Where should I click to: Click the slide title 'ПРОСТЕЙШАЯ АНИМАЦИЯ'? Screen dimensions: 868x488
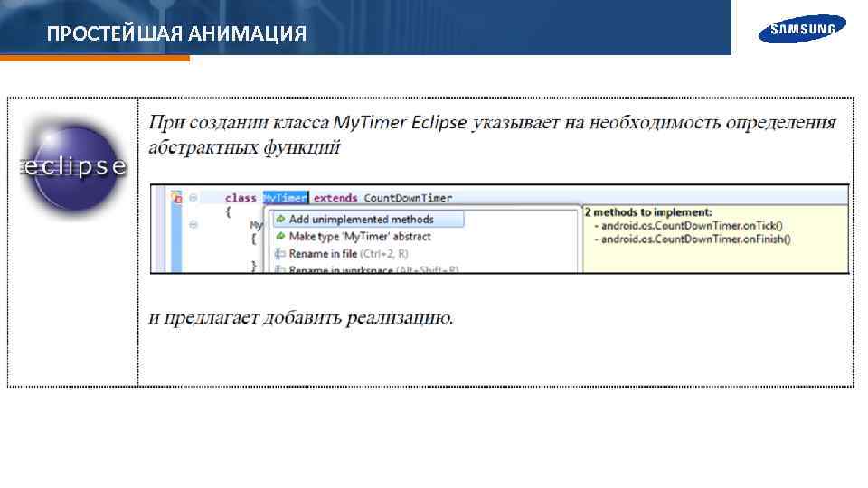[x=176, y=33]
